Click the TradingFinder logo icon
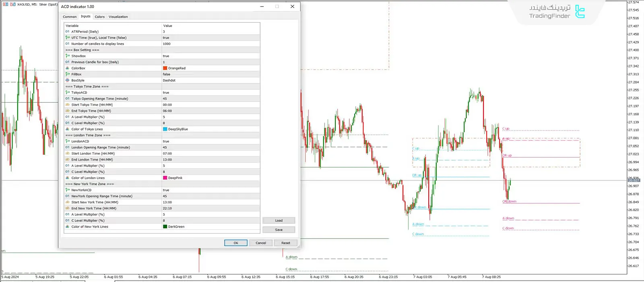The image size is (644, 282). (x=580, y=12)
